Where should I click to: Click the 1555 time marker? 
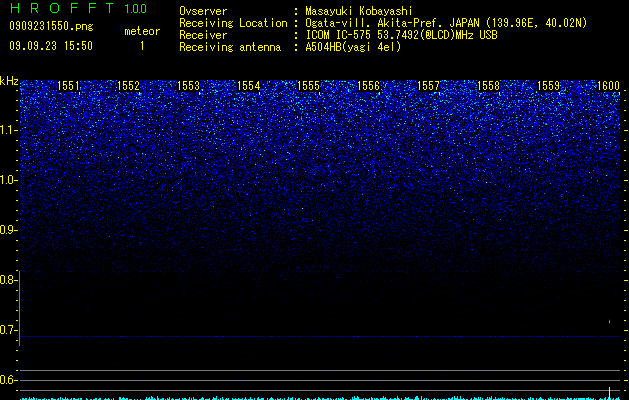[x=308, y=86]
